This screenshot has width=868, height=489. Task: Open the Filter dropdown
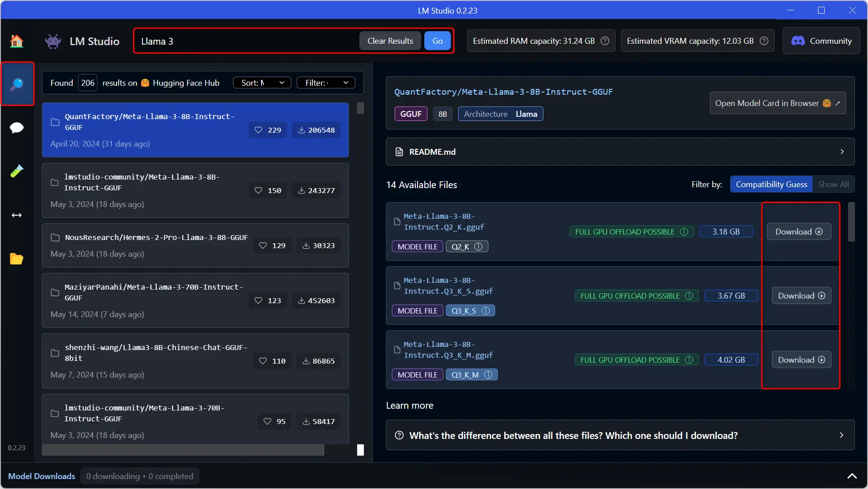[x=326, y=83]
